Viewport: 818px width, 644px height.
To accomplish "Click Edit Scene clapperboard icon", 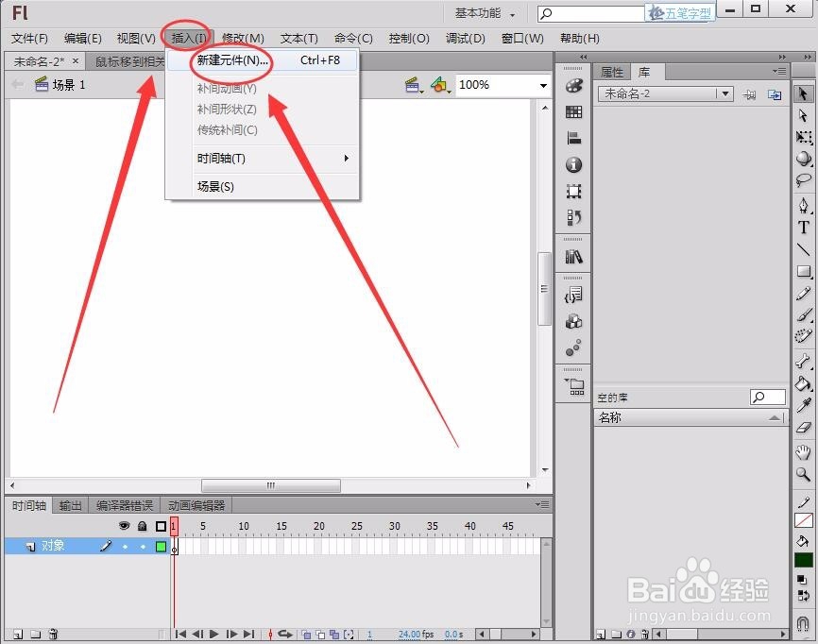I will 413,85.
